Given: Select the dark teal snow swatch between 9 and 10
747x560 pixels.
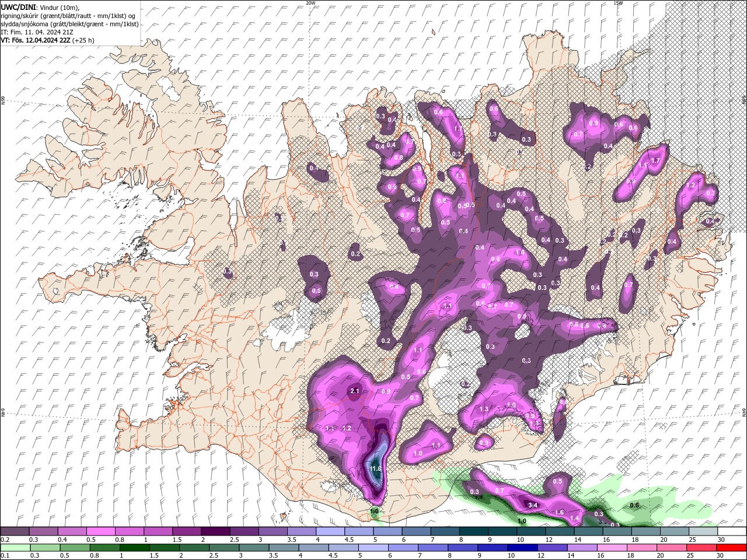Looking at the screenshot, I should 502,531.
